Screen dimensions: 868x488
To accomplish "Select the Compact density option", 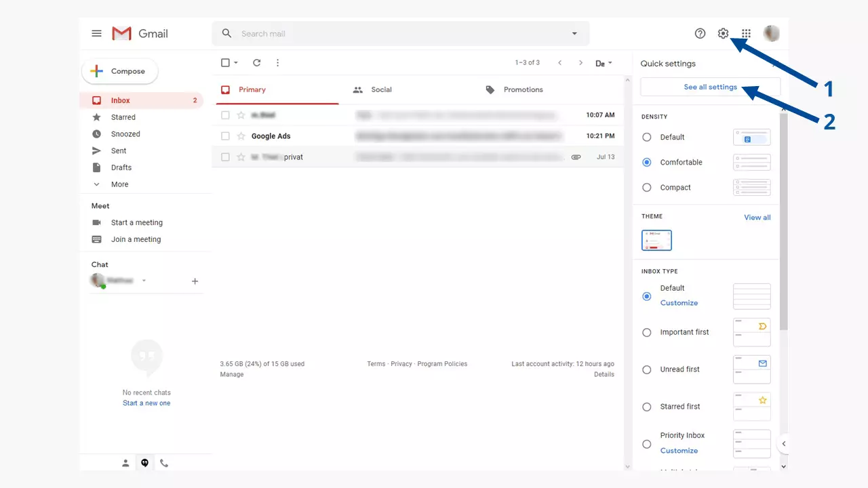I will pos(646,188).
